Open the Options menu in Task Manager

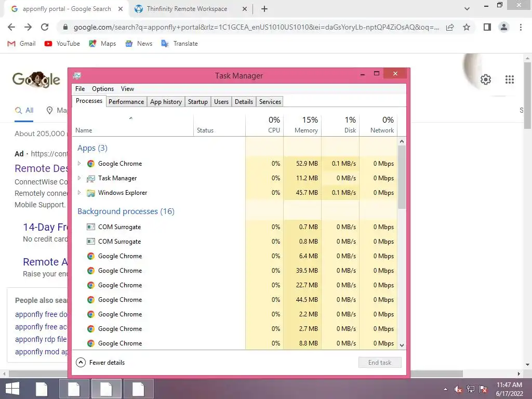click(103, 88)
